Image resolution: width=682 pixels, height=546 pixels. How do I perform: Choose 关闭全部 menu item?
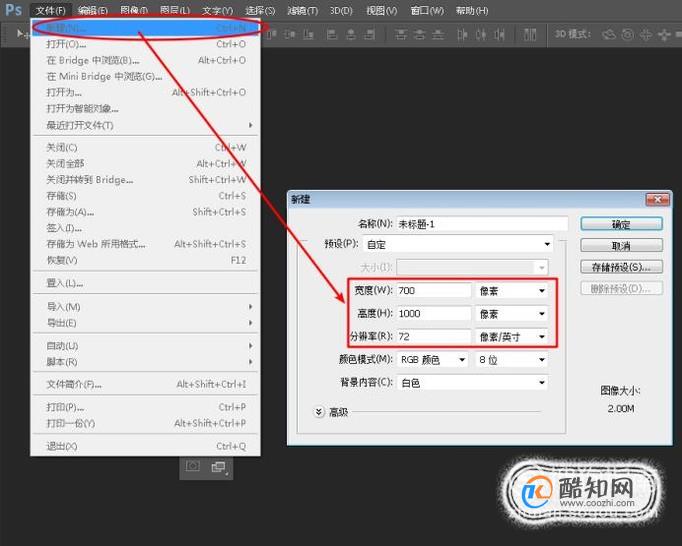pyautogui.click(x=146, y=164)
